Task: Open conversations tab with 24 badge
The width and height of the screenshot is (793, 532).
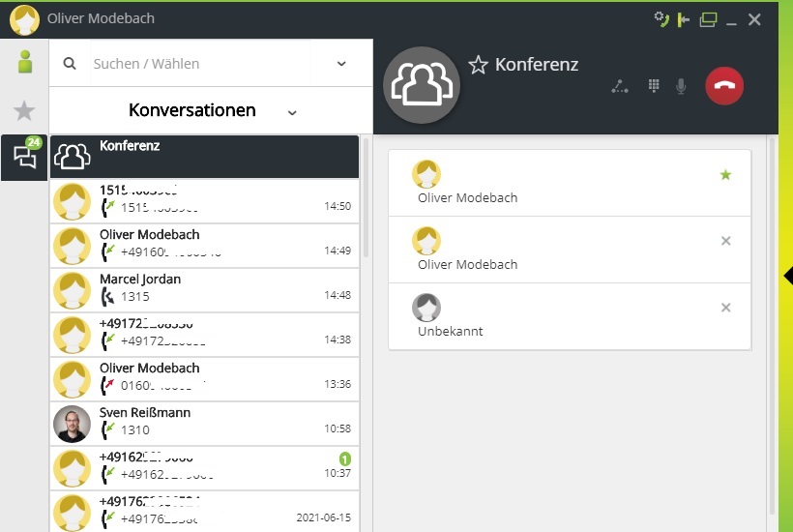Action: coord(25,157)
